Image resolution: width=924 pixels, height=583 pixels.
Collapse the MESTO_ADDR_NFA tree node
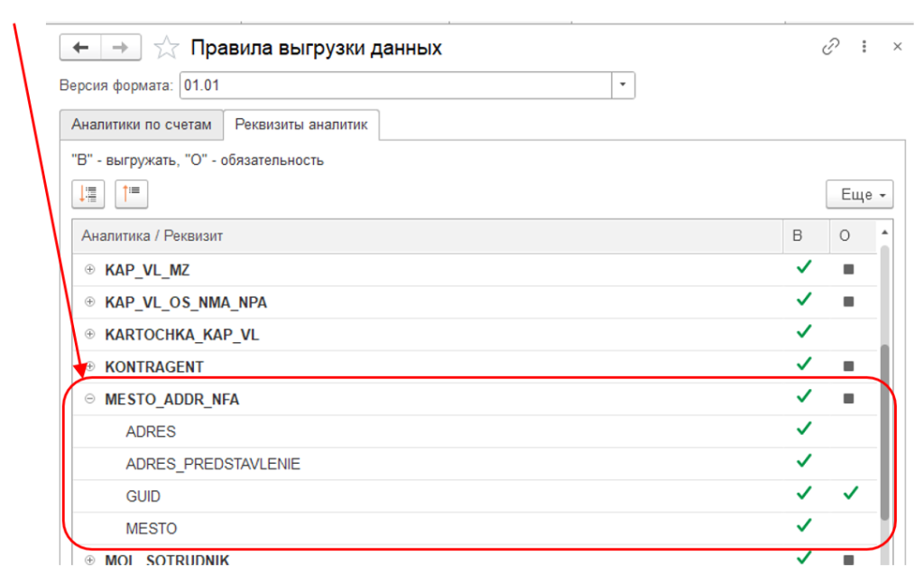pos(89,399)
